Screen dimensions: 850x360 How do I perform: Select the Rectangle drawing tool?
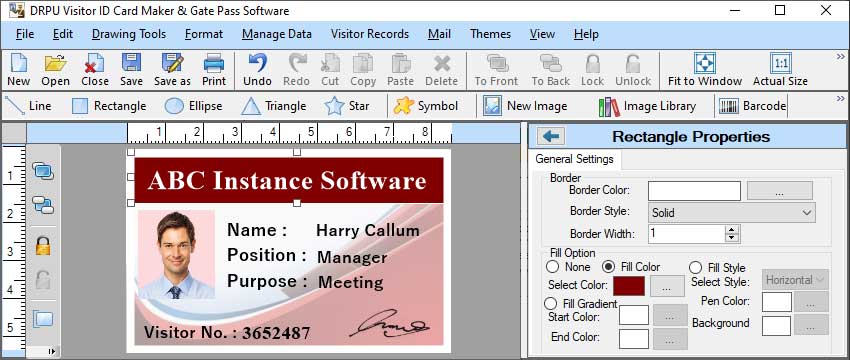coord(109,106)
